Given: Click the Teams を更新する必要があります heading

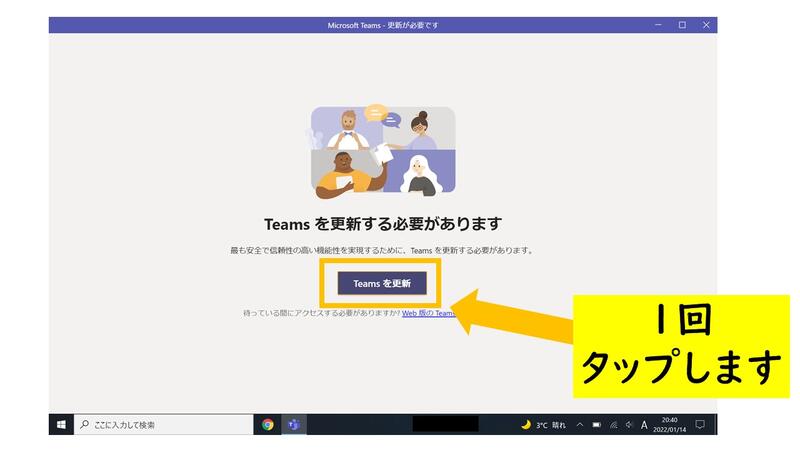Looking at the screenshot, I should tap(382, 223).
